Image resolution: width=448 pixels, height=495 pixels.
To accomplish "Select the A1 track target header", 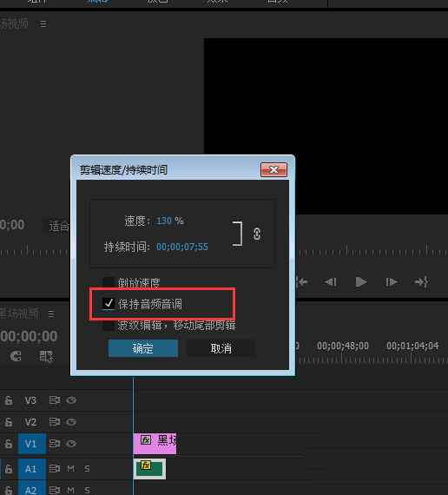I will [x=32, y=468].
